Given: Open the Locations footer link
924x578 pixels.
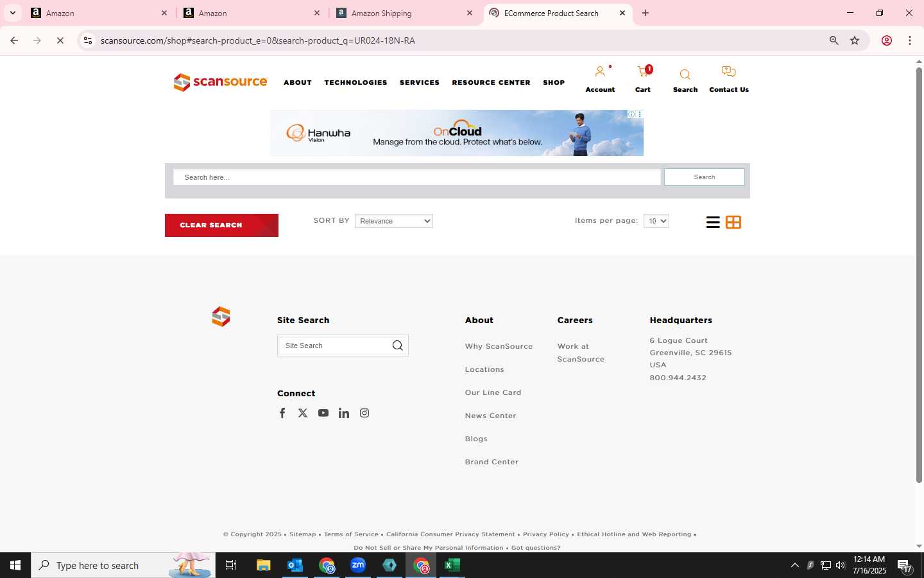Looking at the screenshot, I should tap(484, 369).
